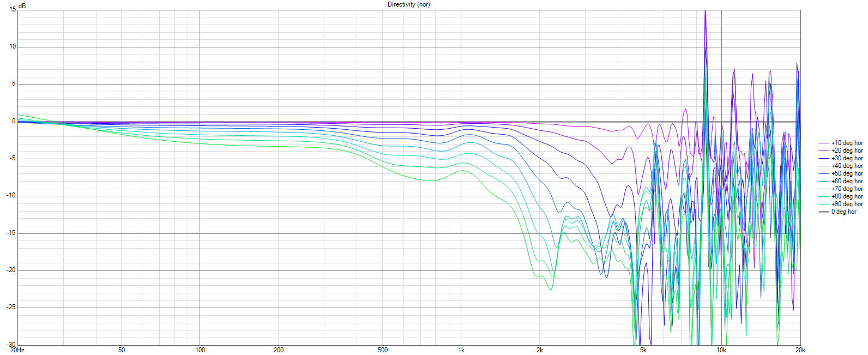Click the 1k tick label on the x-axis
Image resolution: width=868 pixels, height=355 pixels.
pos(461,350)
